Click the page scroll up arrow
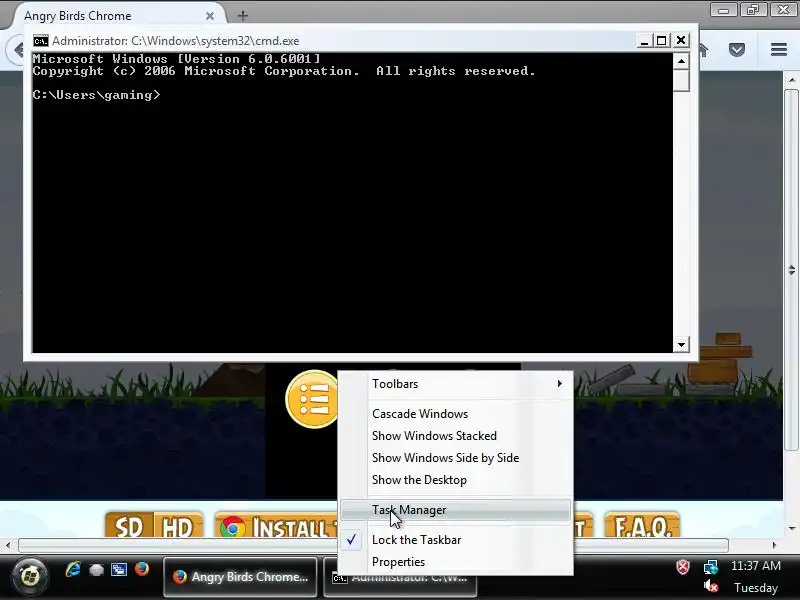 (x=791, y=80)
